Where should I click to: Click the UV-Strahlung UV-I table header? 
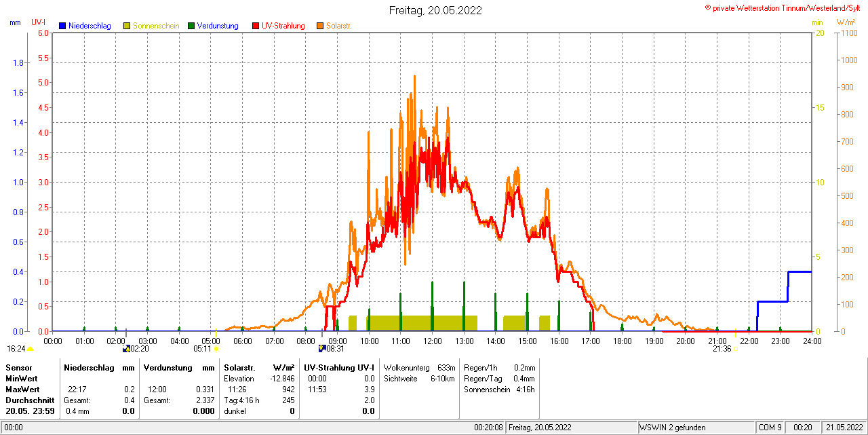point(339,367)
